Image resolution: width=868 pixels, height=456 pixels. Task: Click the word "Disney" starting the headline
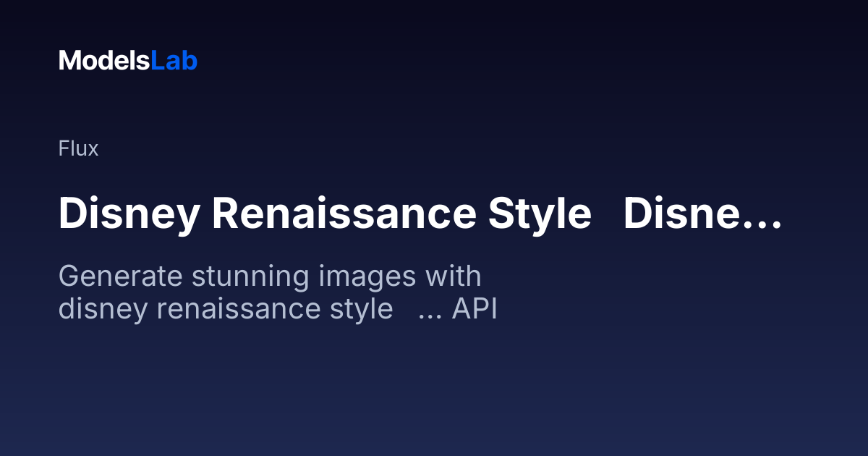click(128, 214)
